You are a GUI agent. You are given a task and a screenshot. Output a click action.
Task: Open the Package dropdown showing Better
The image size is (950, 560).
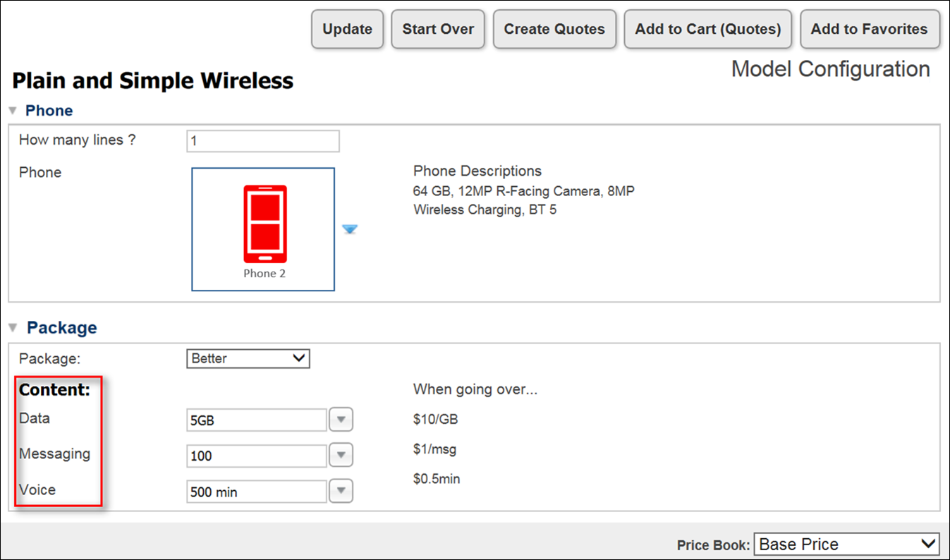pos(248,358)
